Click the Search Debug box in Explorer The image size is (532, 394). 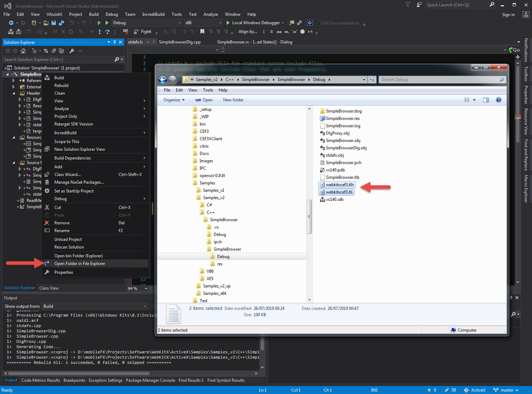tap(442, 80)
